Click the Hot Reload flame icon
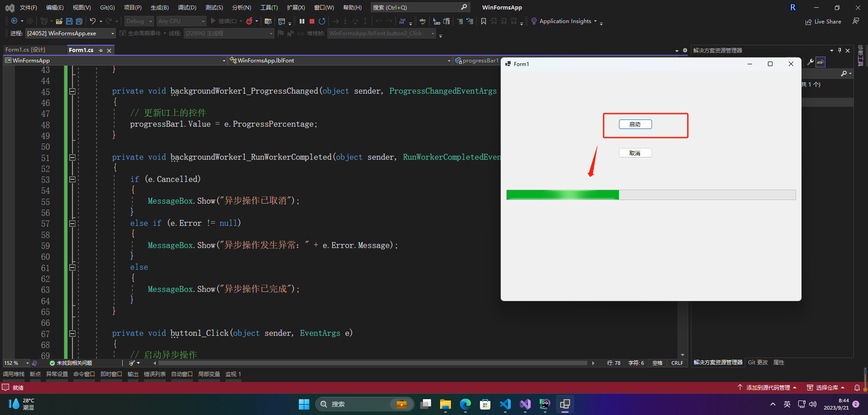 click(x=249, y=21)
